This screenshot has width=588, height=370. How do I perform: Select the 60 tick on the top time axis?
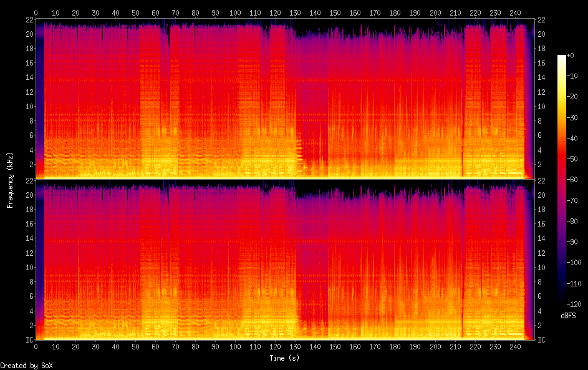(x=155, y=12)
